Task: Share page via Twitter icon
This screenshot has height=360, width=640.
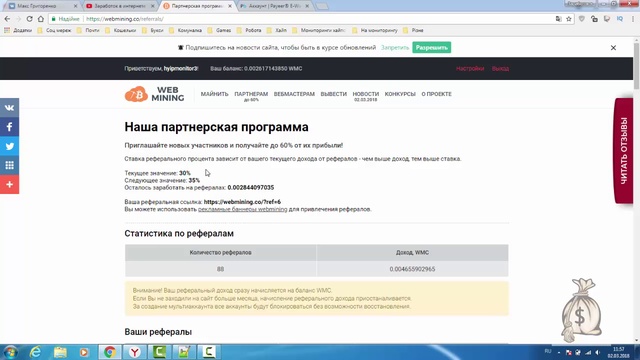Action: point(9,146)
